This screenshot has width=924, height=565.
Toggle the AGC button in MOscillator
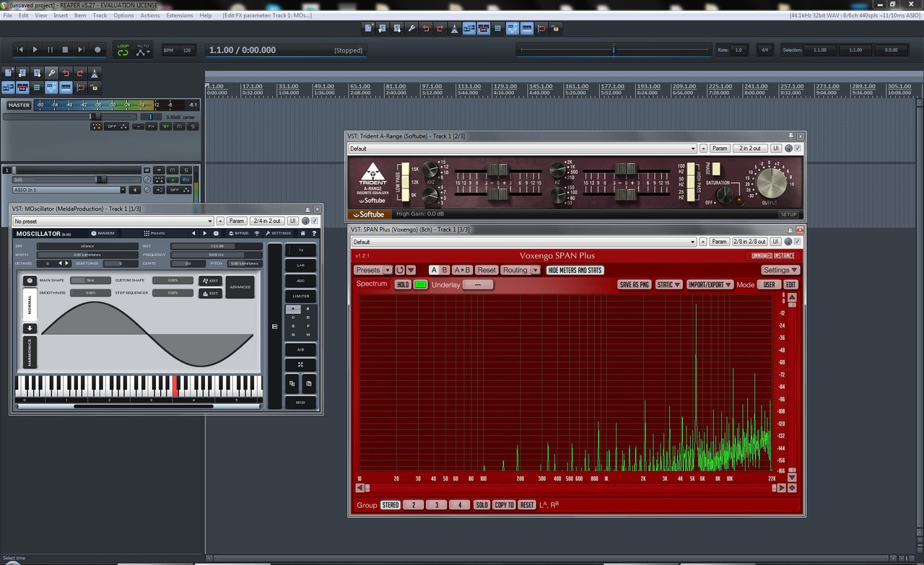click(x=301, y=281)
